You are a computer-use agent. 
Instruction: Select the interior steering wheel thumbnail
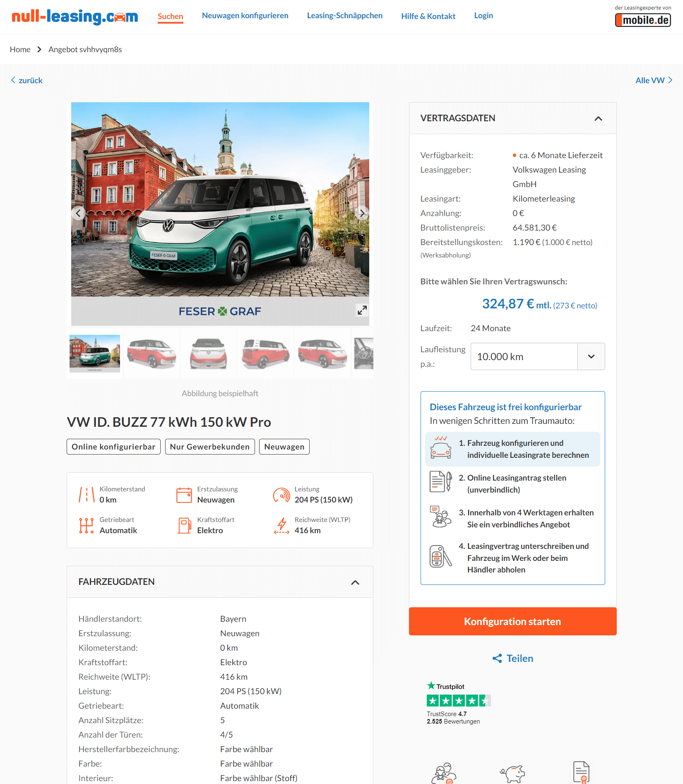point(364,354)
